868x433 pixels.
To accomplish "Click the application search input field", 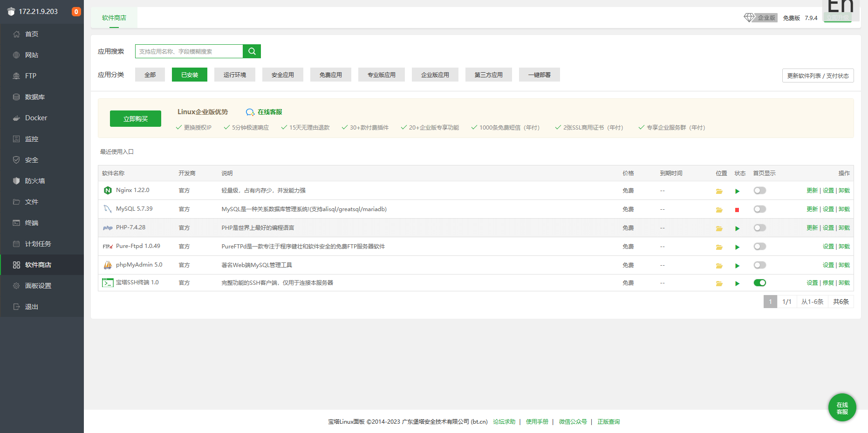I will click(188, 51).
